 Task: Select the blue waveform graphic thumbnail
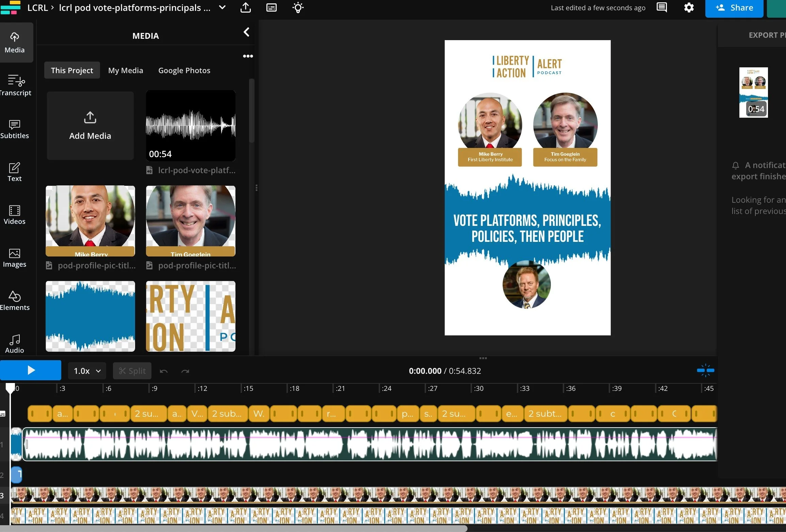(x=90, y=316)
